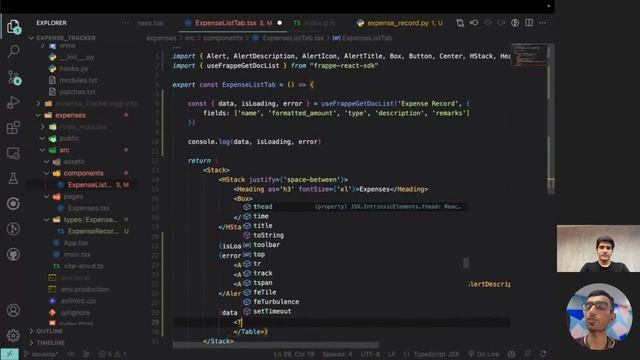Select the tr autocomplete suggestion

(354, 264)
